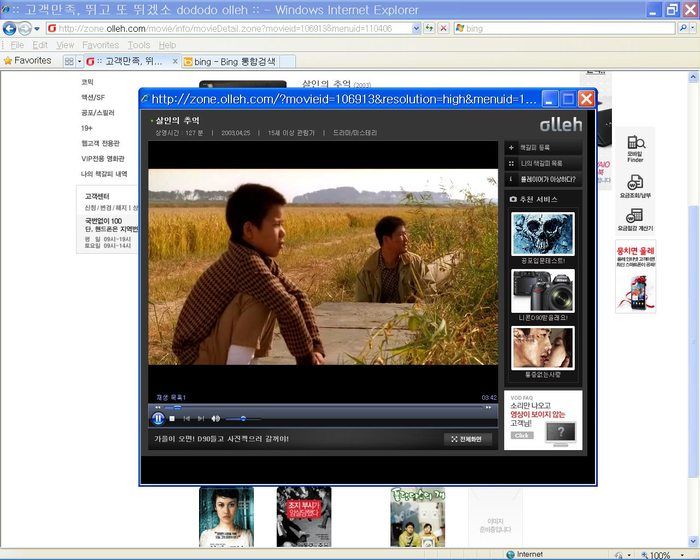Click the 뭉치면 올레 phone banner
This screenshot has width=700, height=560.
click(x=635, y=276)
